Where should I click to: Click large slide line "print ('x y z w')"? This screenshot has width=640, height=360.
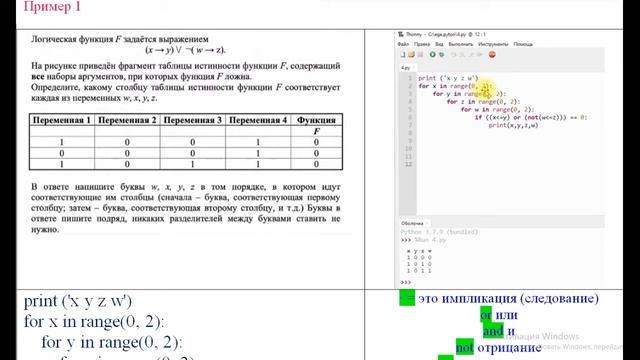78,301
